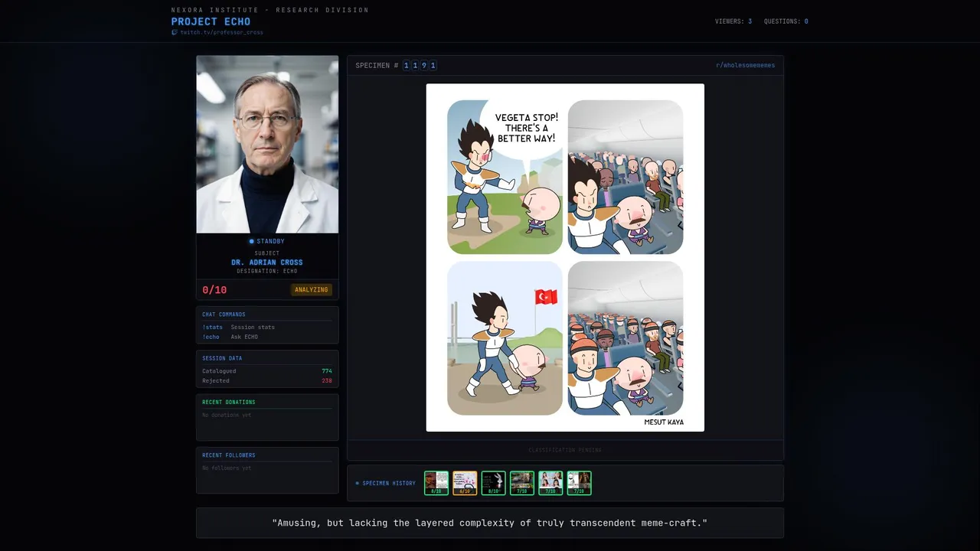Click the VIEWERS: 3 counter

(x=733, y=21)
